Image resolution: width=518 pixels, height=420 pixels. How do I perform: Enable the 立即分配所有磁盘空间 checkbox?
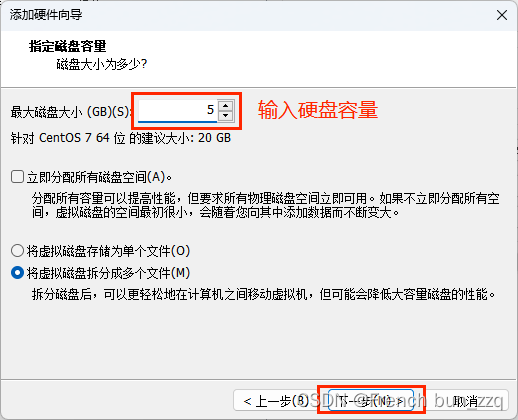(17, 177)
